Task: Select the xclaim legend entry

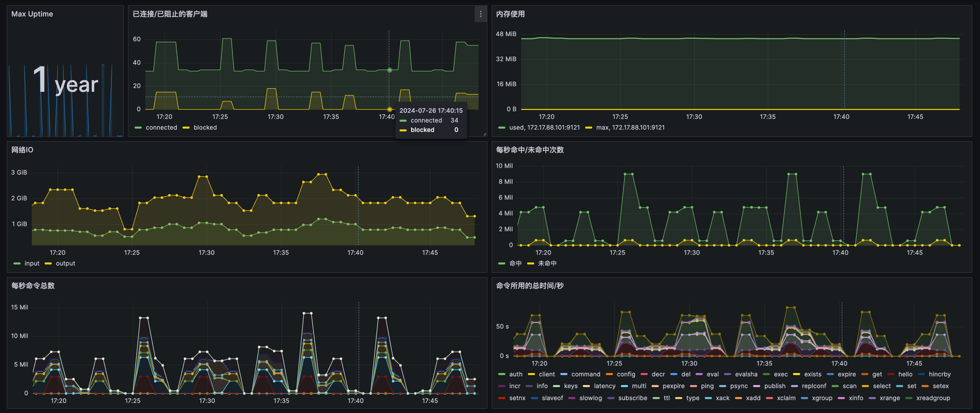Action: [787, 398]
